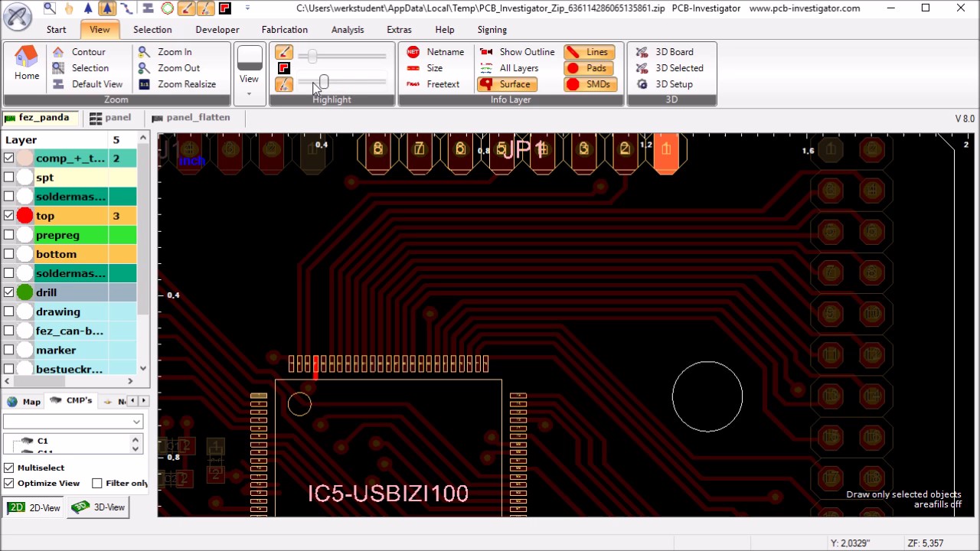
Task: Toggle Freetext info display
Action: (x=433, y=84)
